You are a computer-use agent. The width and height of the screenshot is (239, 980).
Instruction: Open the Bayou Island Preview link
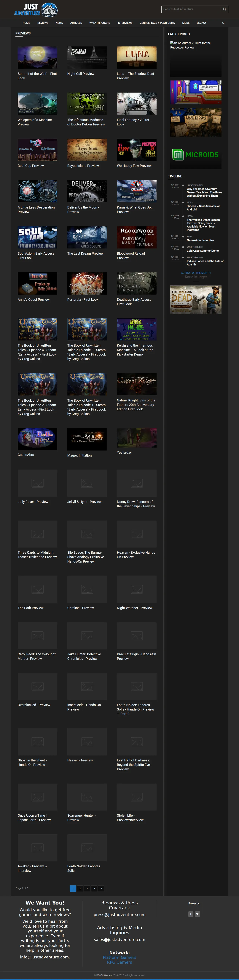tap(83, 166)
